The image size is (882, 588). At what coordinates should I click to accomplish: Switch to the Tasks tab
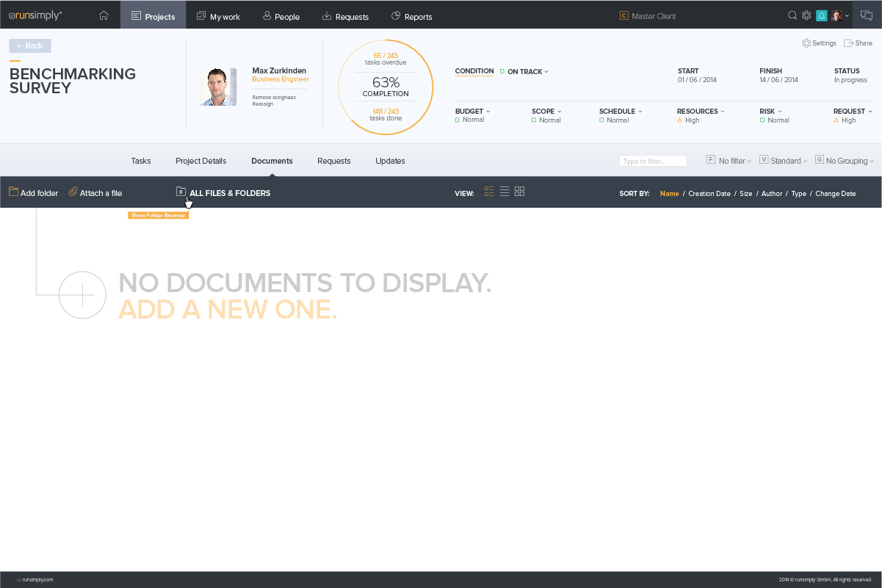pyautogui.click(x=141, y=161)
